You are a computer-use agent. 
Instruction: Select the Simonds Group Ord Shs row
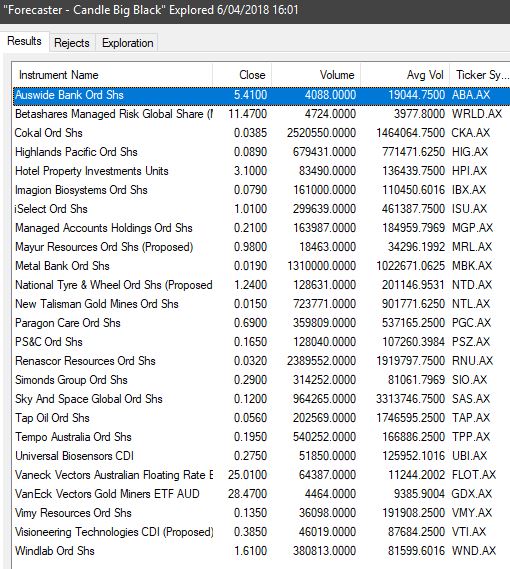261,380
